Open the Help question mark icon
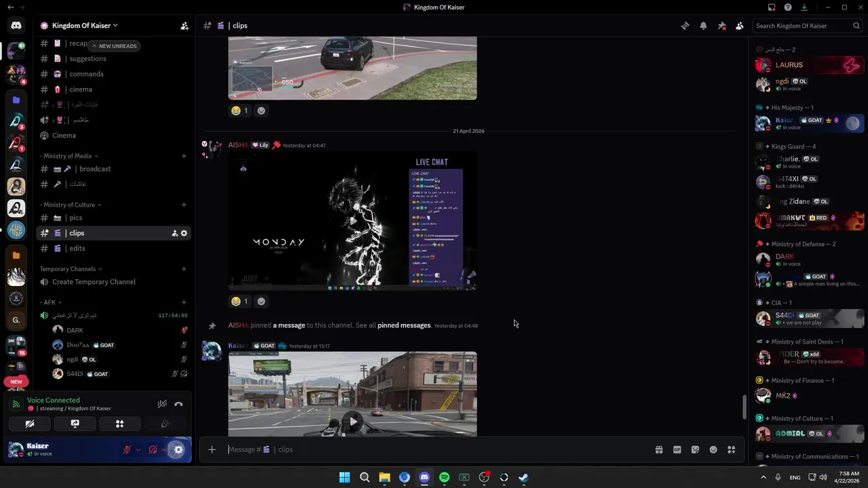 pos(788,7)
